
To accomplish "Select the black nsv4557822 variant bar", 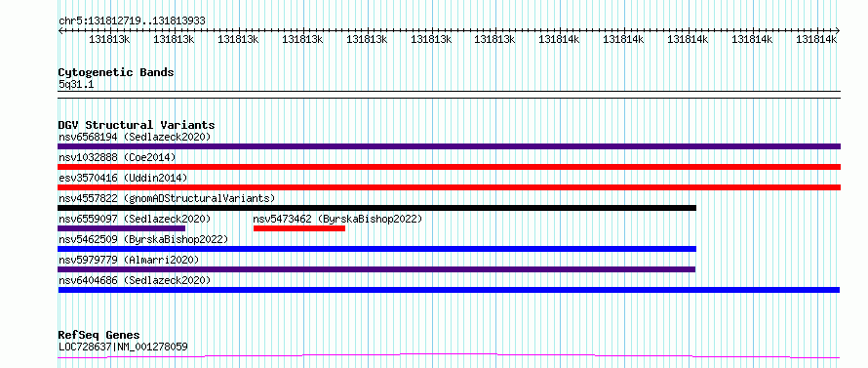I will coord(377,208).
